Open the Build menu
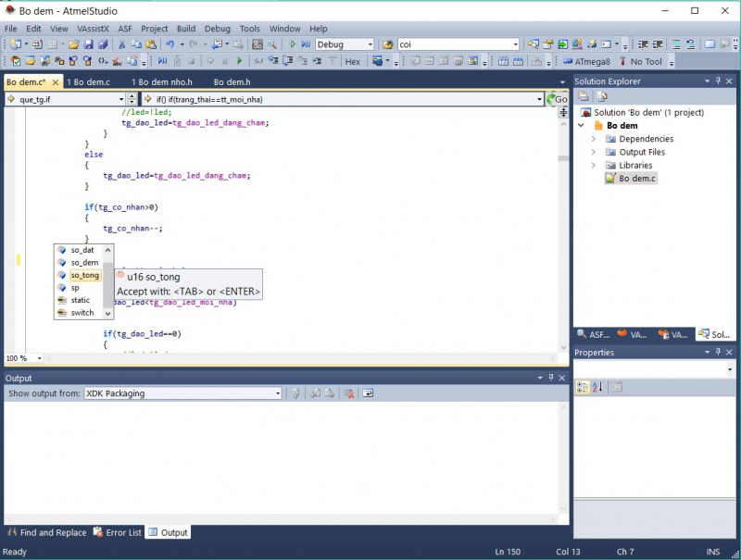 pos(185,29)
